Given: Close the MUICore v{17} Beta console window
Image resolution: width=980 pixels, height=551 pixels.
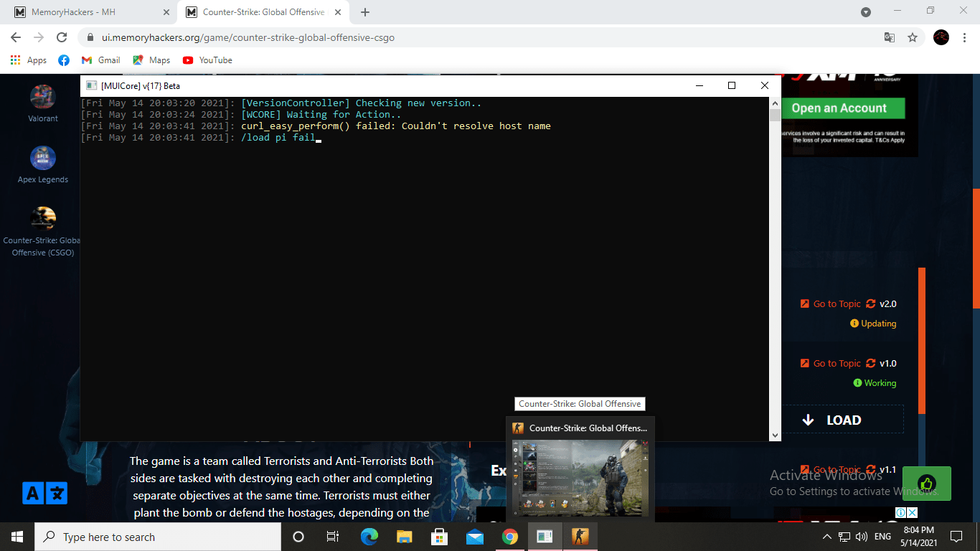Looking at the screenshot, I should pyautogui.click(x=764, y=85).
